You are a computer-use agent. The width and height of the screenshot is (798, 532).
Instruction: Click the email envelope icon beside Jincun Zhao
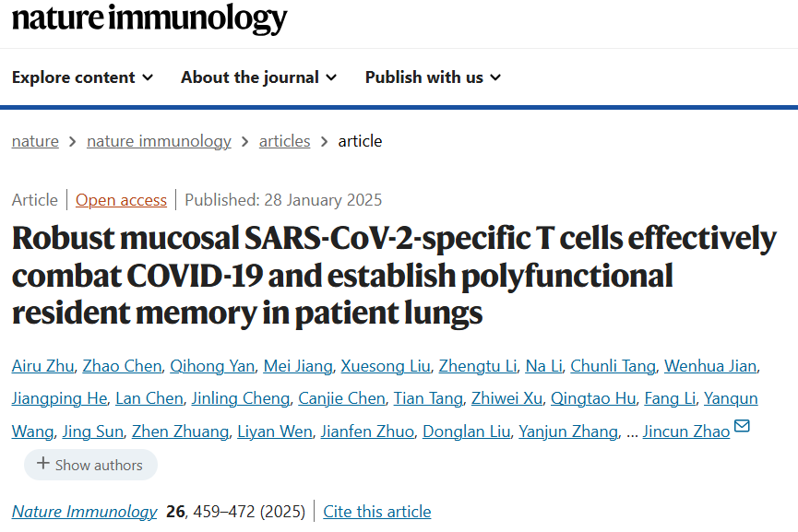click(x=742, y=427)
